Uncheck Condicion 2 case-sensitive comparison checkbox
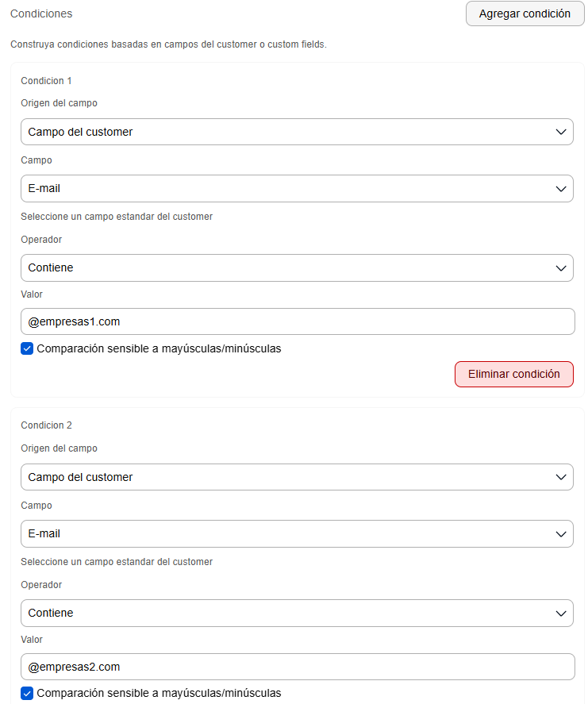Viewport: 588px width, 704px height. (27, 693)
